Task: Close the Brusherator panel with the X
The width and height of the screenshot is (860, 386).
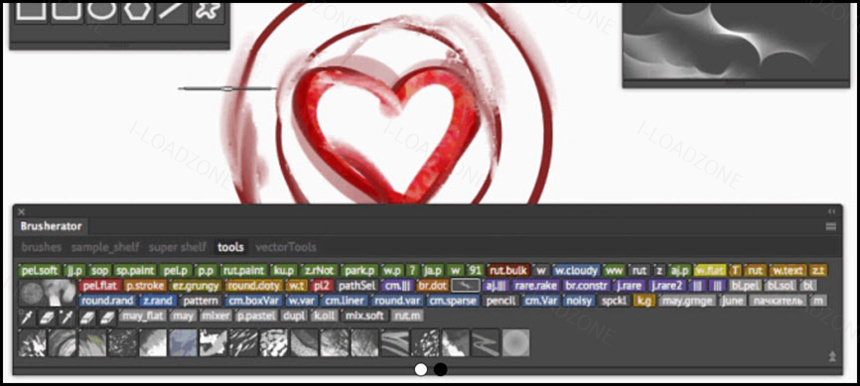Action: [21, 212]
